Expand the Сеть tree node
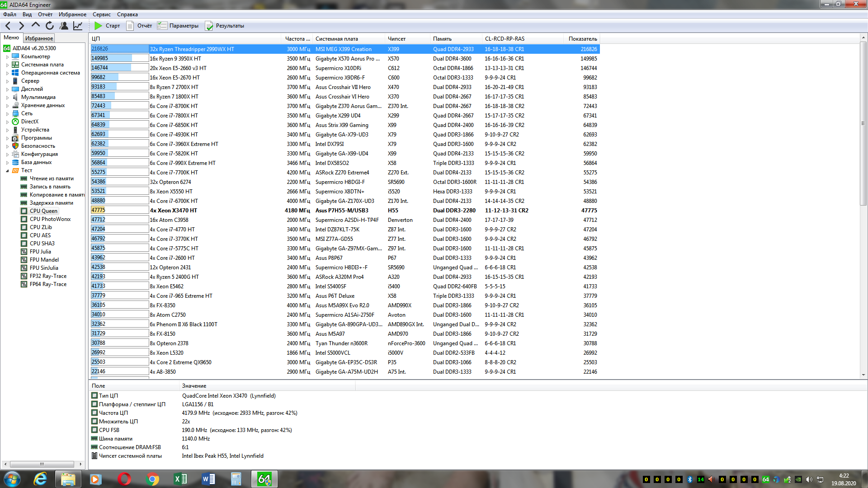The image size is (868, 488). tap(7, 114)
